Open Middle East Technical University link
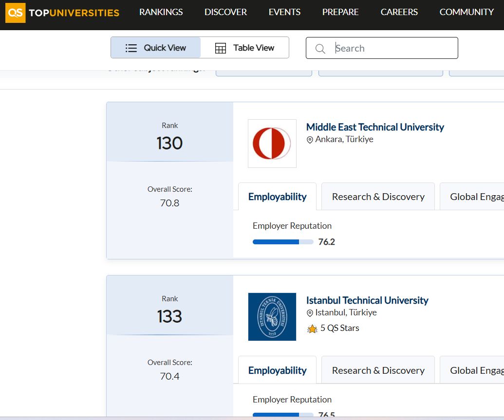504x420 pixels. pos(375,127)
